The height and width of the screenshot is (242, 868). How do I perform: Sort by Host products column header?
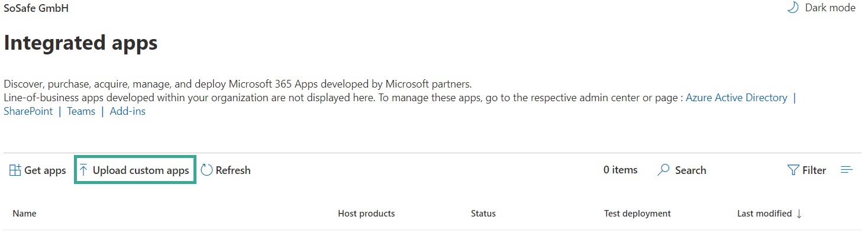[x=366, y=214]
